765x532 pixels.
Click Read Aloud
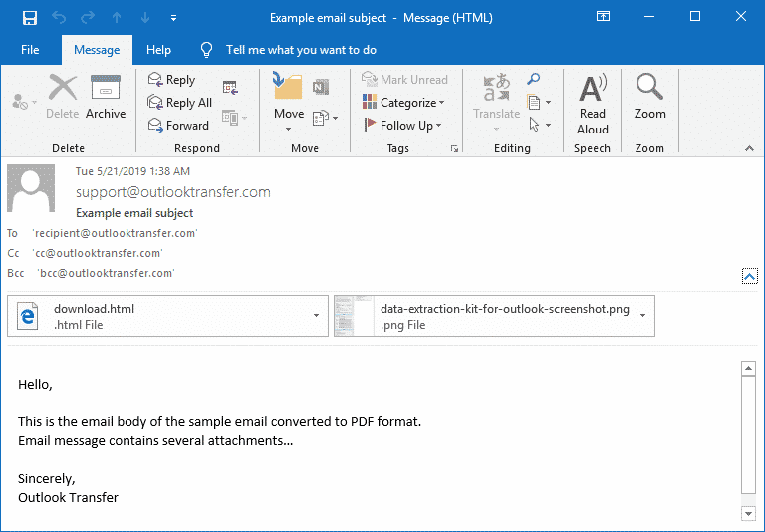point(593,104)
